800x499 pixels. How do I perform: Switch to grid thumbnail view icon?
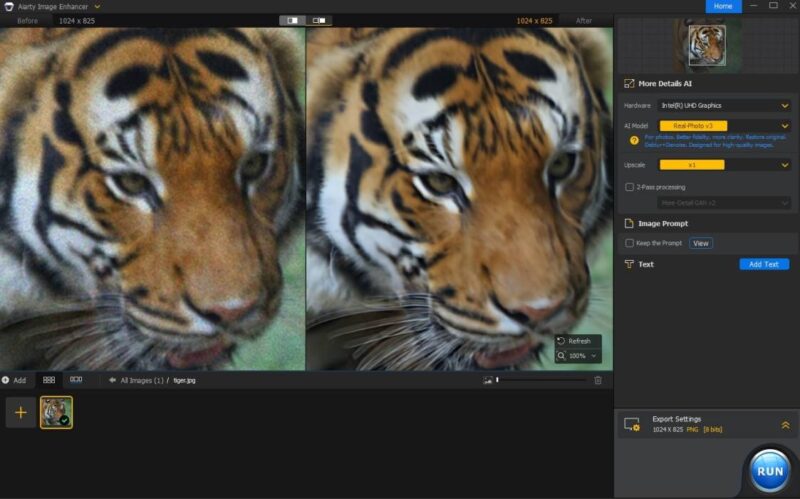pos(49,380)
